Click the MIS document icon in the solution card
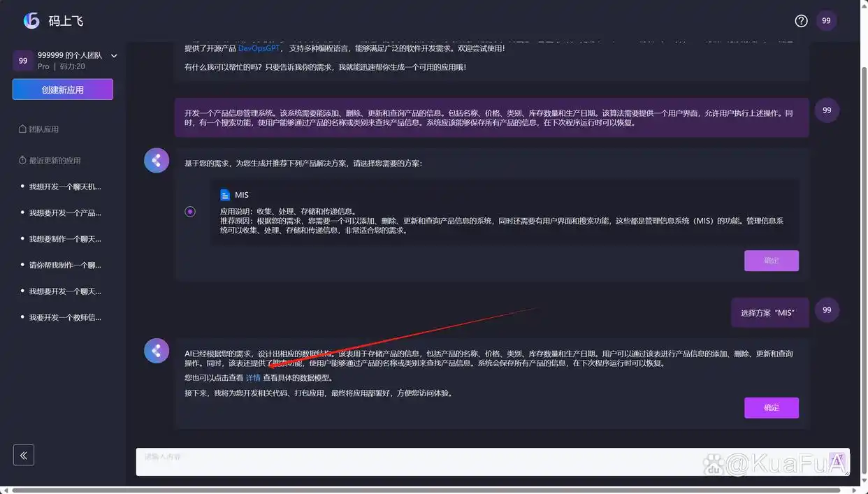The width and height of the screenshot is (868, 494). pyautogui.click(x=225, y=194)
